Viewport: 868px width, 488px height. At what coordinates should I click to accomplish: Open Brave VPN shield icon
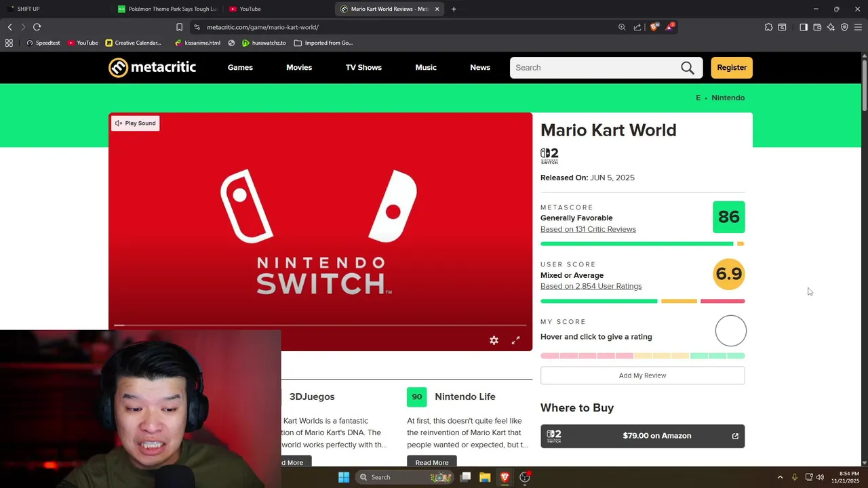(844, 27)
